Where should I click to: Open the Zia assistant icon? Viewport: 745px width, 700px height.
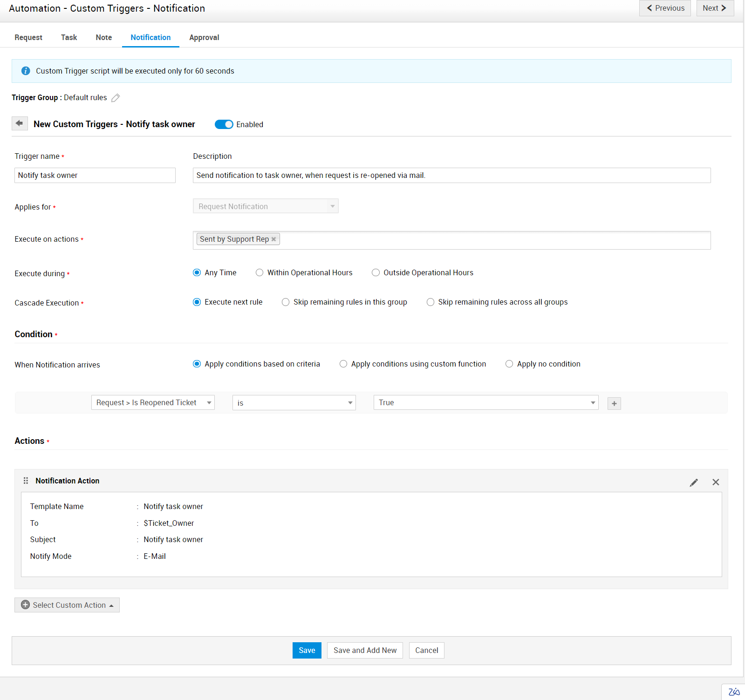[734, 692]
